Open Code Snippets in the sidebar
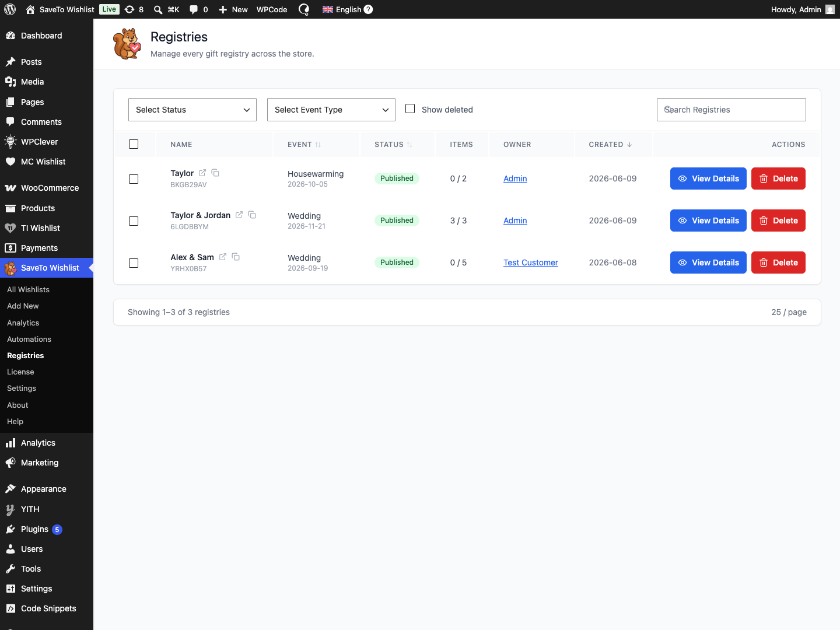The width and height of the screenshot is (840, 630). (x=47, y=608)
